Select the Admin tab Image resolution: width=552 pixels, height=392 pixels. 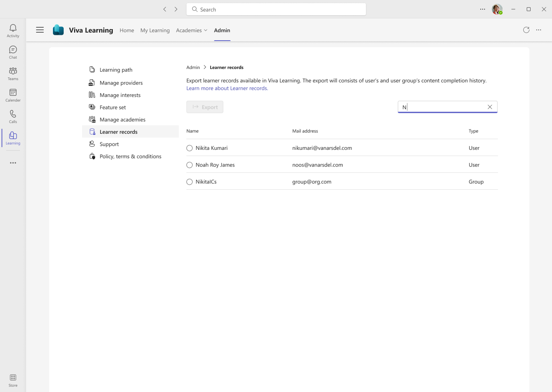coord(222,30)
